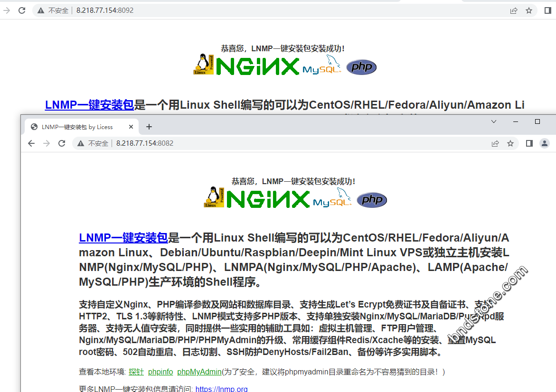This screenshot has height=392, width=556.
Task: Open the 探针 probe link
Action: point(136,372)
